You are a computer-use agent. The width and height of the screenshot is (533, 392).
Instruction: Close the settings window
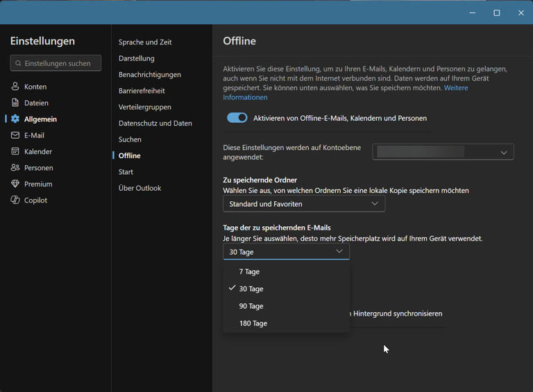(x=521, y=12)
